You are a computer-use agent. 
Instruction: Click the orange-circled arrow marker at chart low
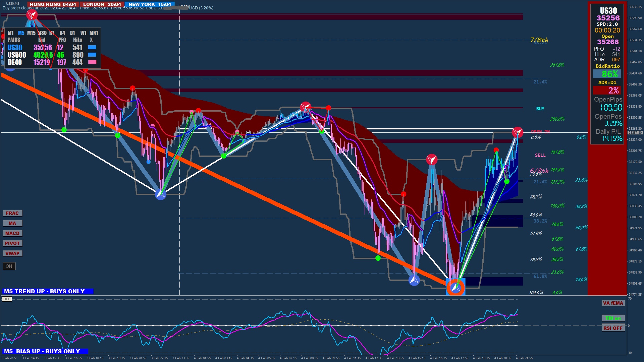tap(455, 287)
